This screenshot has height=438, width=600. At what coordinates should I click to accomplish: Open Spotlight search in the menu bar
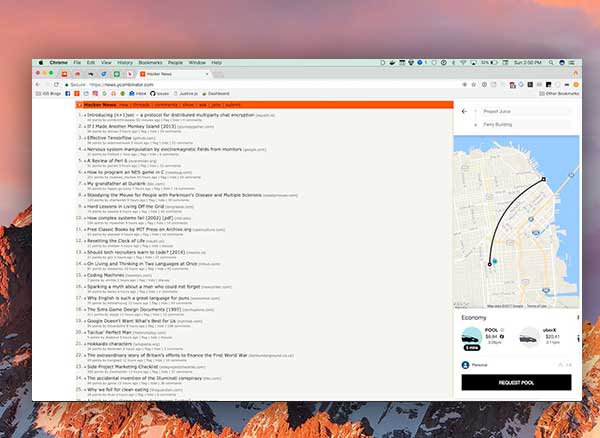pos(551,62)
